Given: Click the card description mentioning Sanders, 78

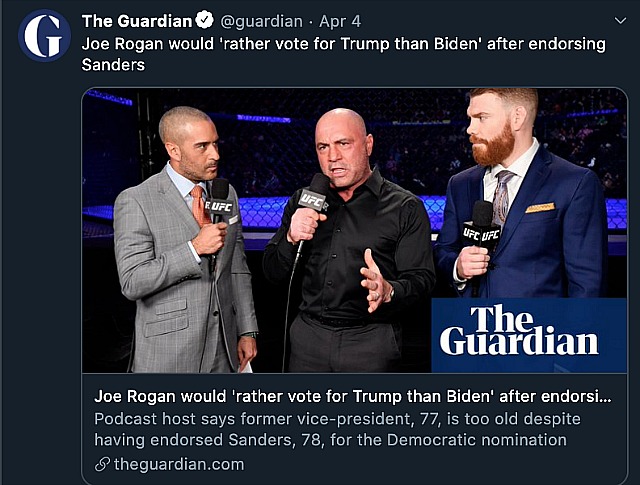Looking at the screenshot, I should tap(337, 429).
